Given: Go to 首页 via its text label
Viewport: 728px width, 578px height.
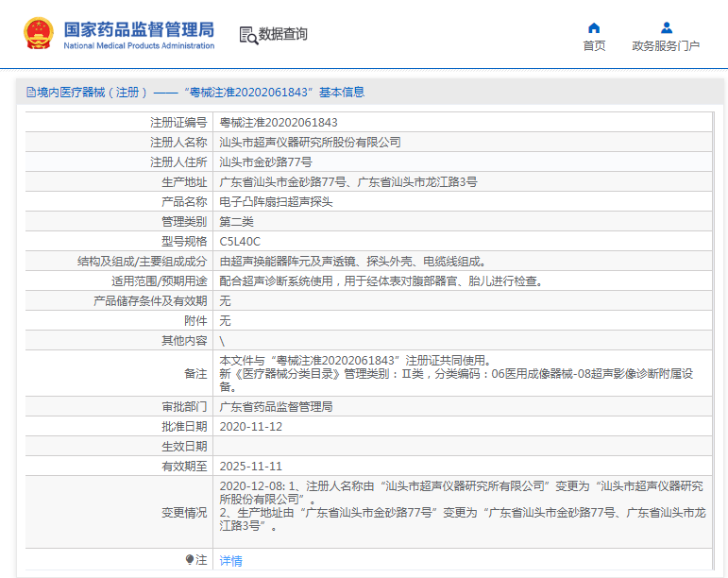Looking at the screenshot, I should pyautogui.click(x=594, y=46).
